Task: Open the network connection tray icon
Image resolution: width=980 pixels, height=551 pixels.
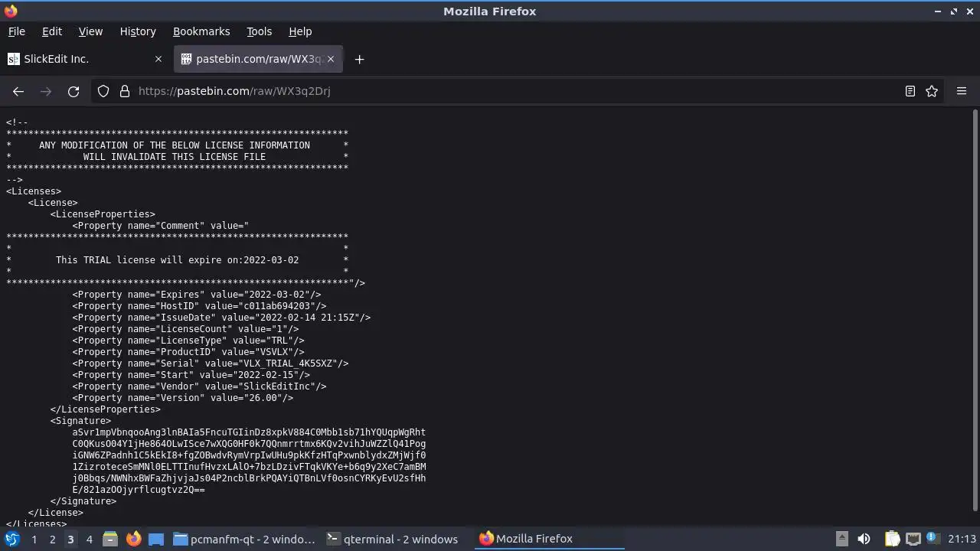Action: pos(913,539)
